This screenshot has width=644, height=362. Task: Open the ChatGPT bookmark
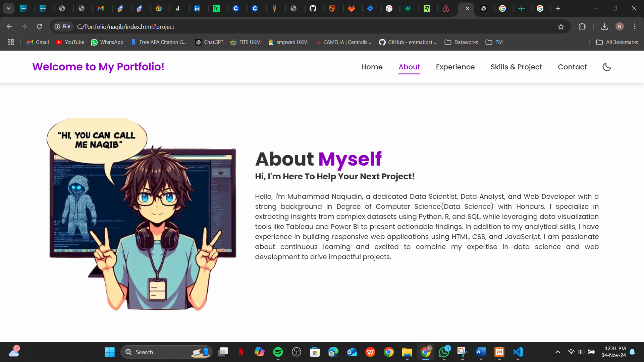[209, 42]
